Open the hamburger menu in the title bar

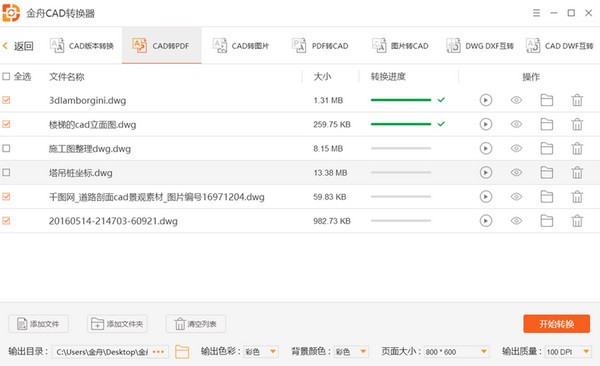tap(536, 13)
